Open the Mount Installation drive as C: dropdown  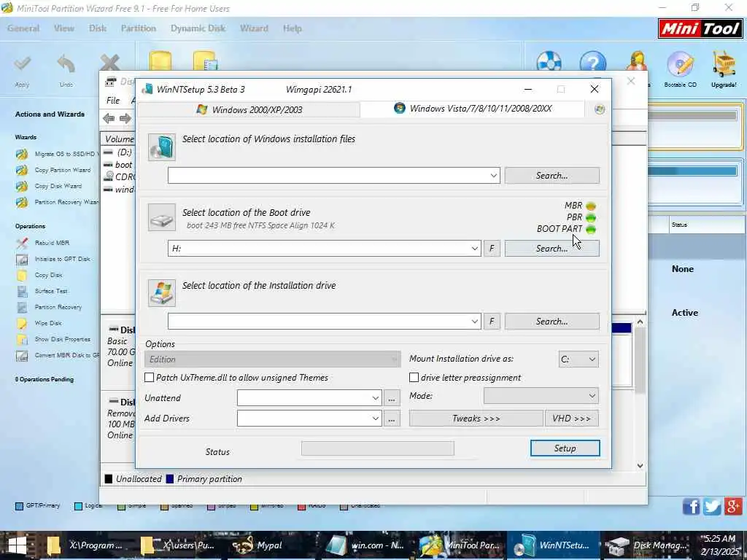click(x=578, y=359)
